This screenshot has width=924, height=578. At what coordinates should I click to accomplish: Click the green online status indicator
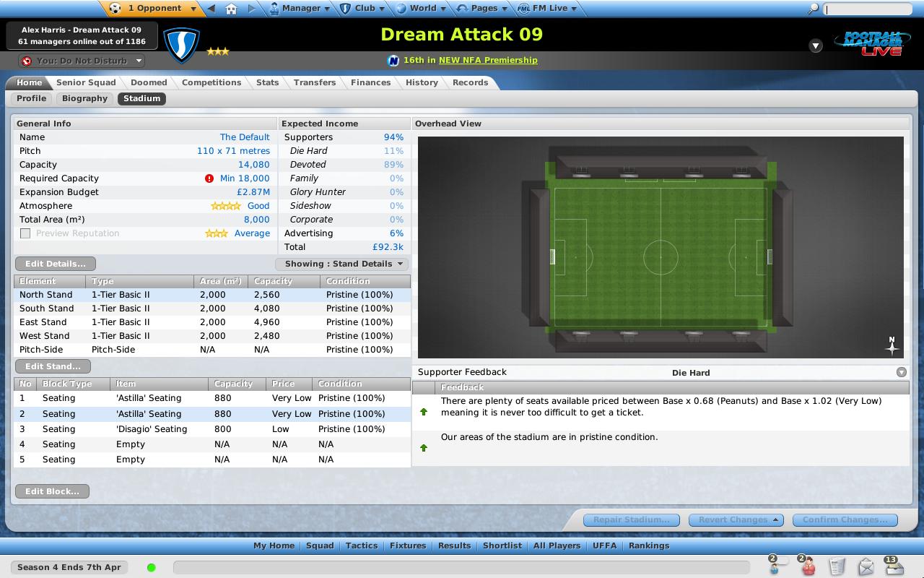[x=151, y=567]
